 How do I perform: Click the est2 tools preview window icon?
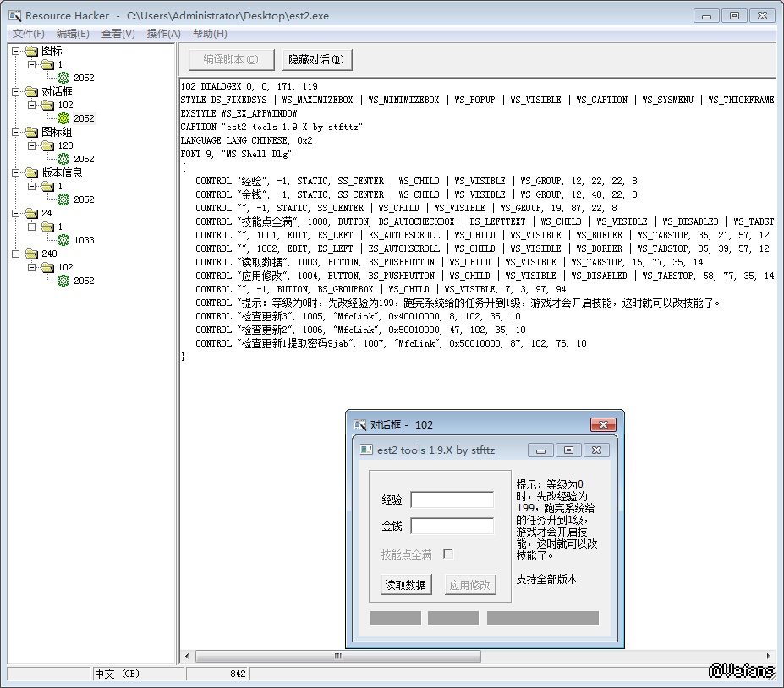pos(366,450)
